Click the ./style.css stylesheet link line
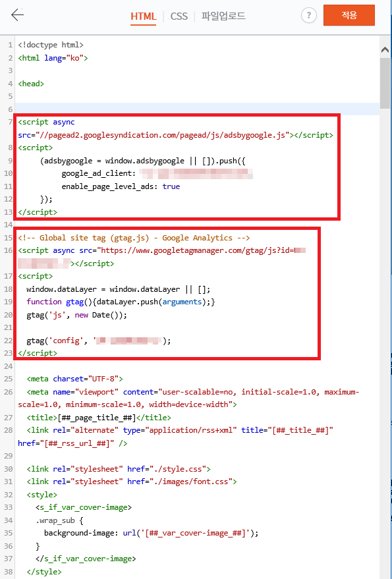The image size is (392, 579). (119, 469)
